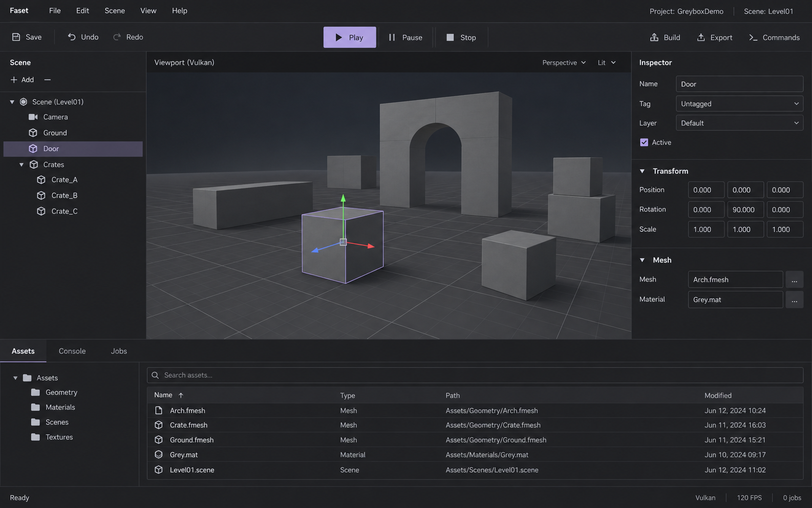Select the Assets tab
The width and height of the screenshot is (812, 508).
click(23, 351)
